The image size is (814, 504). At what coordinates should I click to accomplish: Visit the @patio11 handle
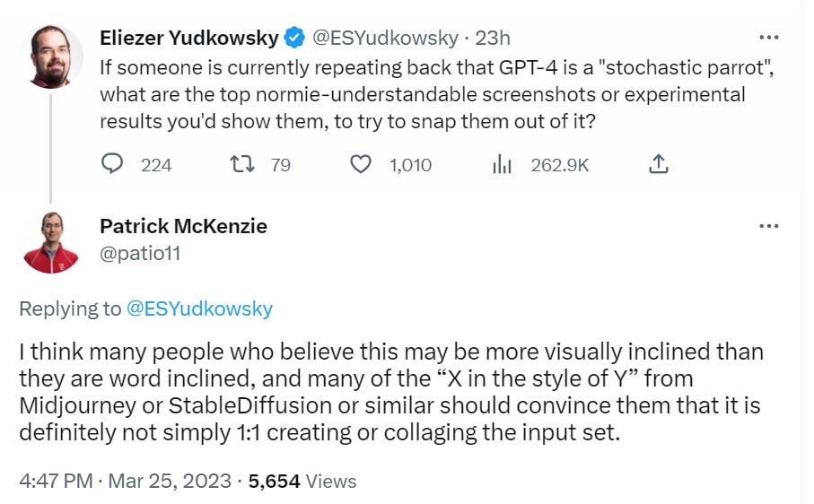coord(140,253)
